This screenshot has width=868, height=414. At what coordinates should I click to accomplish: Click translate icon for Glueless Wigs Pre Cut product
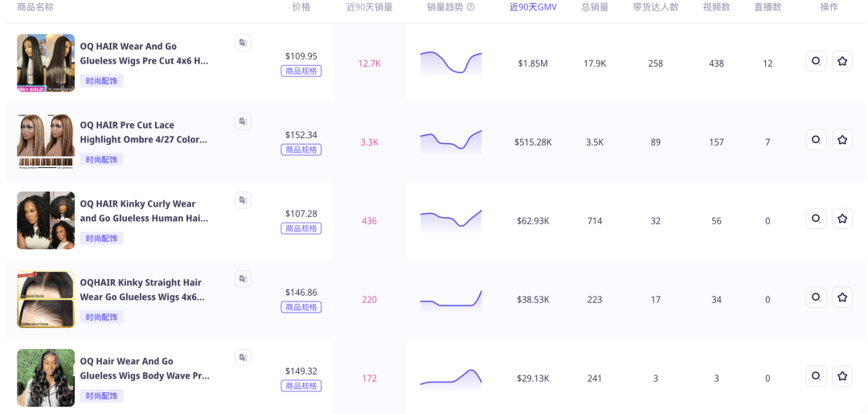click(x=243, y=43)
